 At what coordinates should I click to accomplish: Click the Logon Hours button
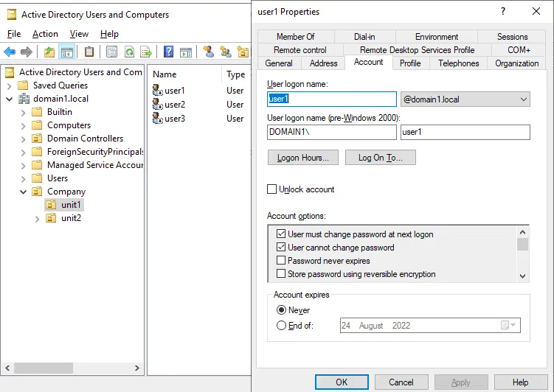(x=303, y=158)
